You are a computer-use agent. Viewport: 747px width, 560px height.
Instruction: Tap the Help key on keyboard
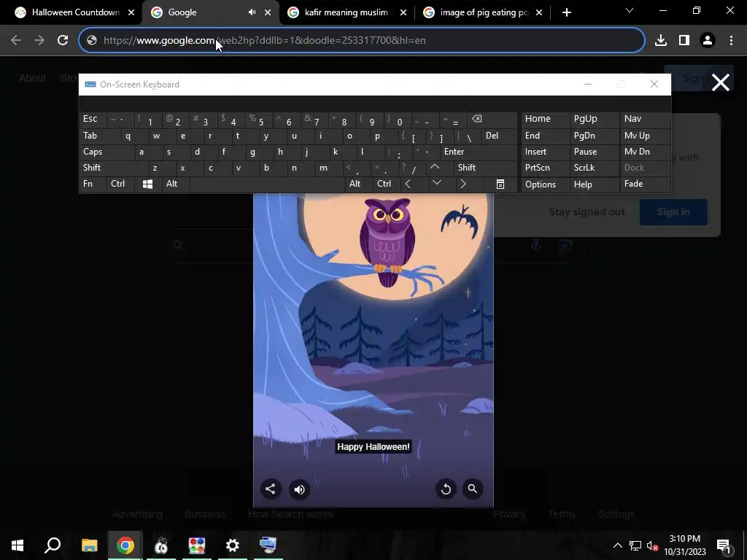[x=594, y=184]
